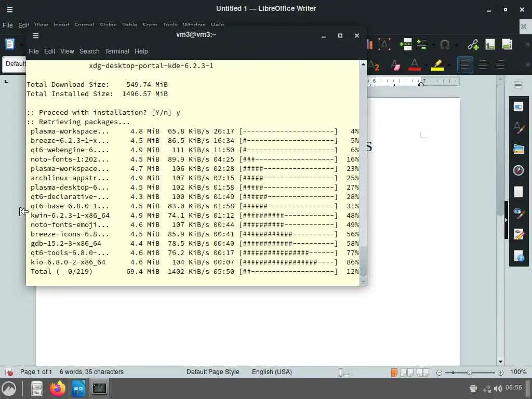Image resolution: width=532 pixels, height=399 pixels.
Task: Open the Gallery deck in the sidebar
Action: [x=518, y=149]
